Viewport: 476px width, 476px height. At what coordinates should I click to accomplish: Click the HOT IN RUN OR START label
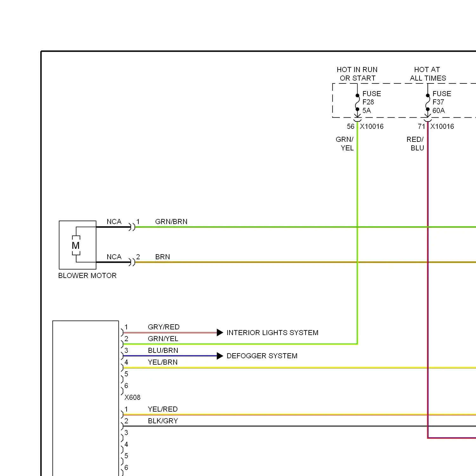point(357,74)
